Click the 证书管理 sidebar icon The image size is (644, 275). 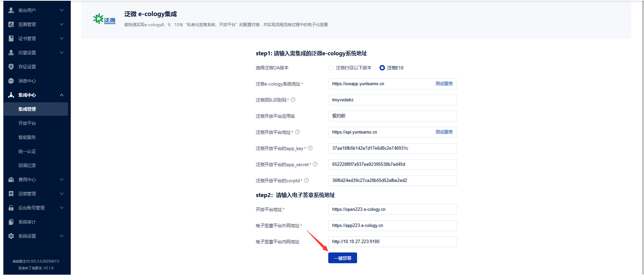click(x=11, y=38)
